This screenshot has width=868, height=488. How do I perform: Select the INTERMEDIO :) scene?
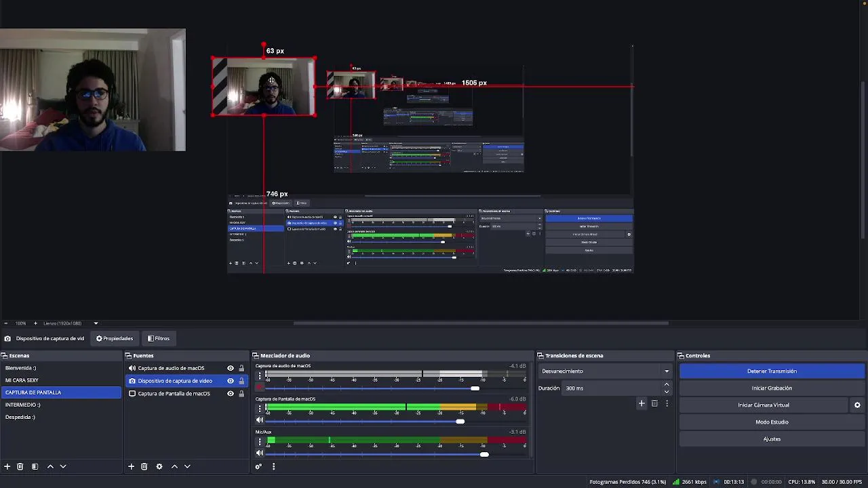coord(61,405)
